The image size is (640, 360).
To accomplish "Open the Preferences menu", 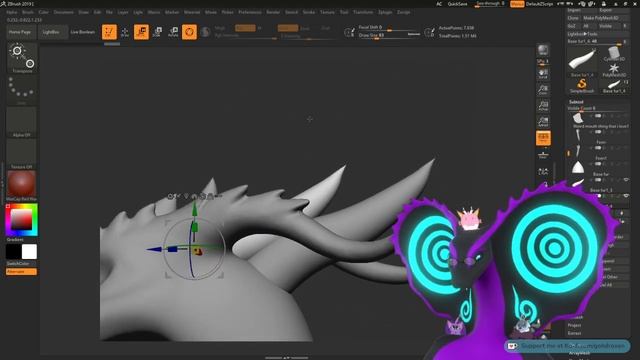I will tap(250, 12).
